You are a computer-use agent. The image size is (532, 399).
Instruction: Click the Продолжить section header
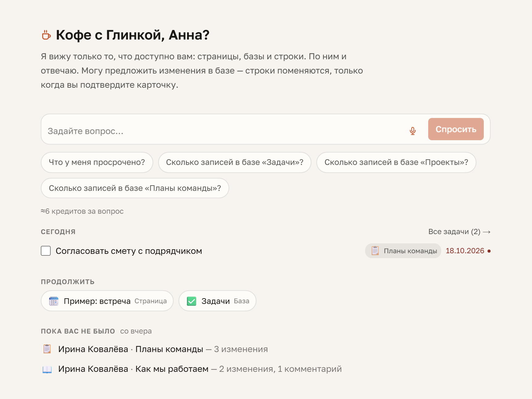(68, 282)
